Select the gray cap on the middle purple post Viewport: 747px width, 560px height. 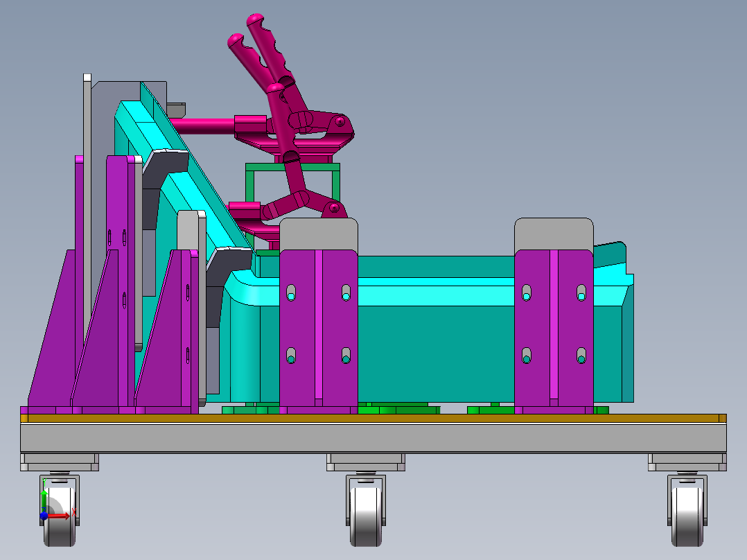(x=318, y=234)
